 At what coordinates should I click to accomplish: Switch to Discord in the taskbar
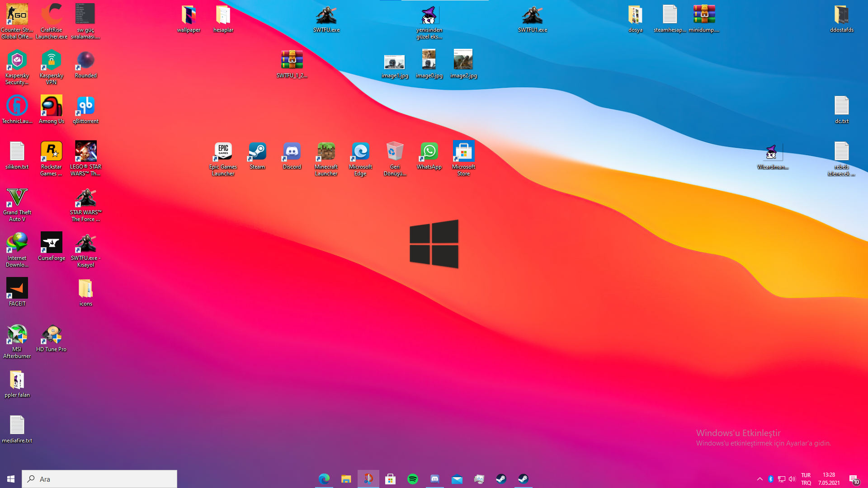435,479
